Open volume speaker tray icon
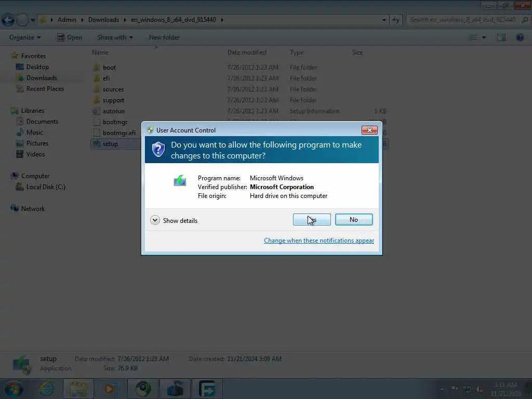 [479, 390]
